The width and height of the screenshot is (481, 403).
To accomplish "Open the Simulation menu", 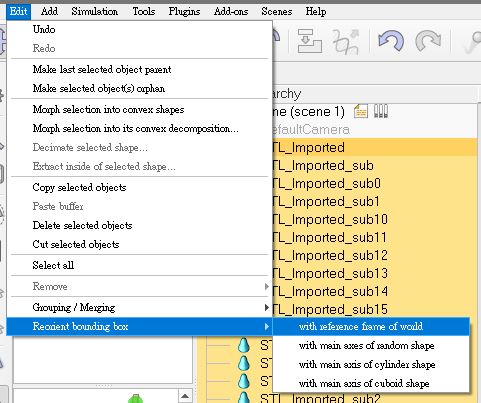I will [x=95, y=11].
